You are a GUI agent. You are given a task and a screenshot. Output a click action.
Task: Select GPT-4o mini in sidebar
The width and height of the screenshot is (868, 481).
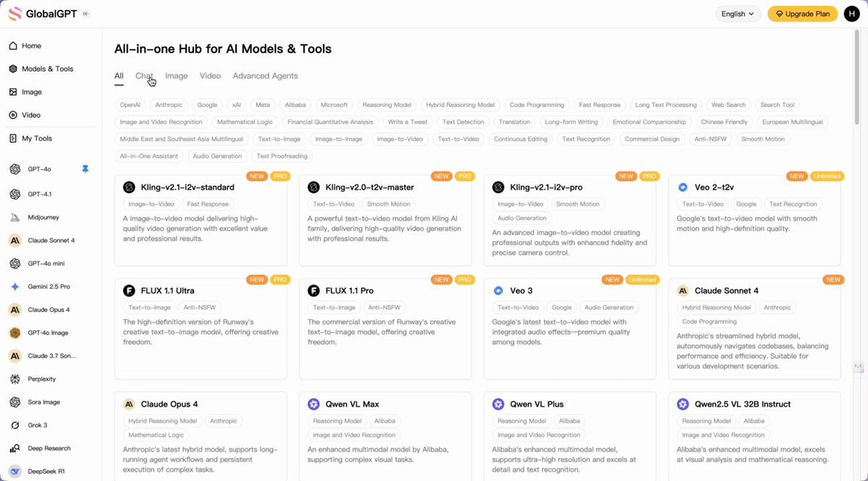coord(46,264)
